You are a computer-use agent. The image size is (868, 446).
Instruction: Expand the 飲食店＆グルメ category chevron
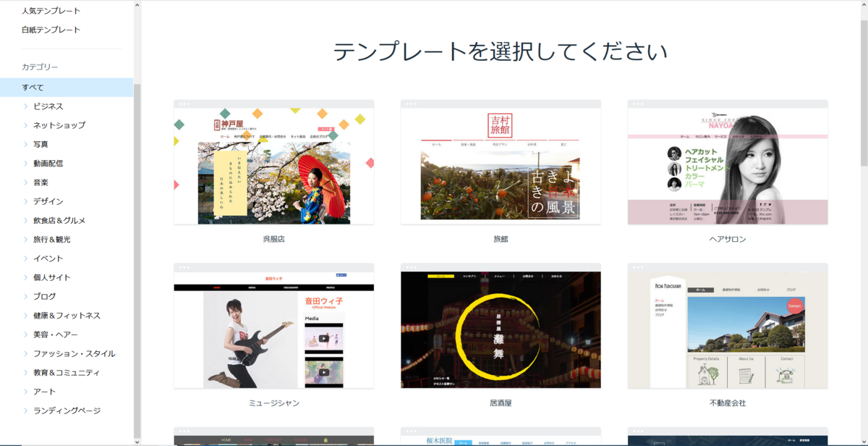[x=25, y=220]
